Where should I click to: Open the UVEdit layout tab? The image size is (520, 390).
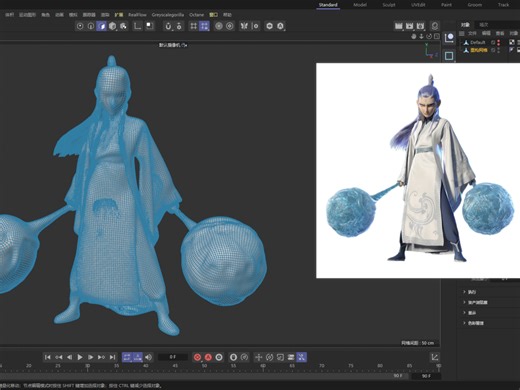point(418,5)
